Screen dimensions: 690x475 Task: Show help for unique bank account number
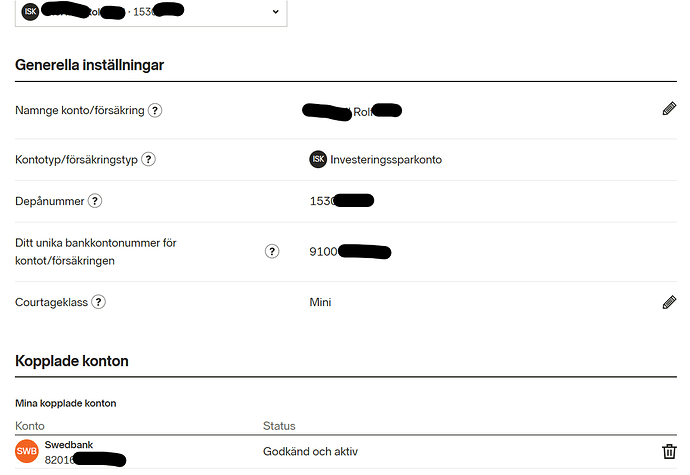pyautogui.click(x=272, y=251)
